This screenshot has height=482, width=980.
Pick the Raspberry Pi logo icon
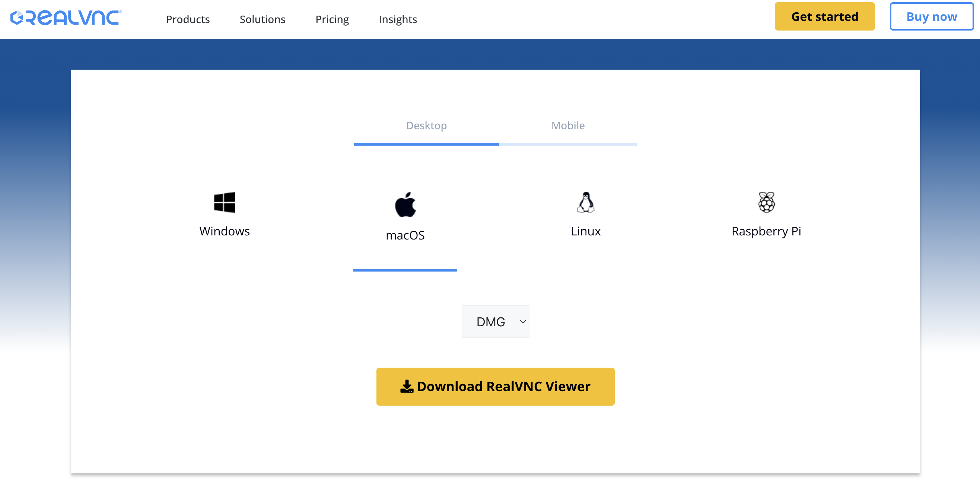(x=766, y=202)
